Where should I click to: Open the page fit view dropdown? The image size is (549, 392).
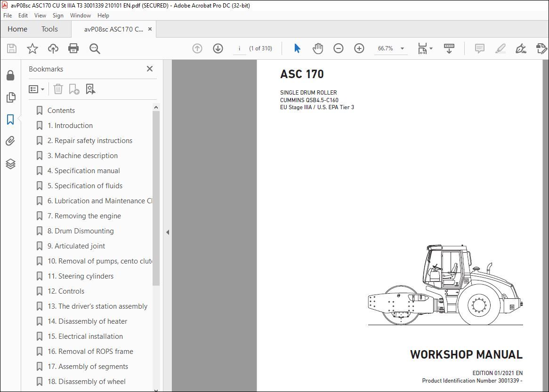430,48
